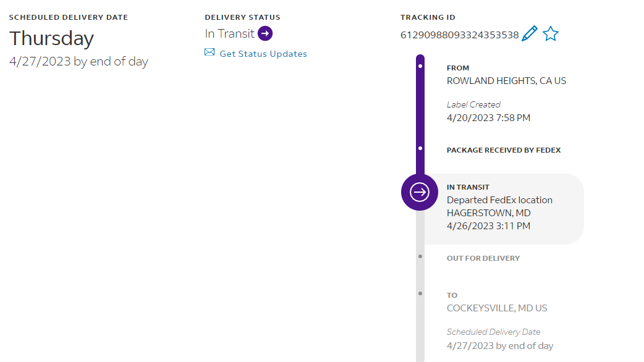Click the tracking ID number

(x=459, y=35)
